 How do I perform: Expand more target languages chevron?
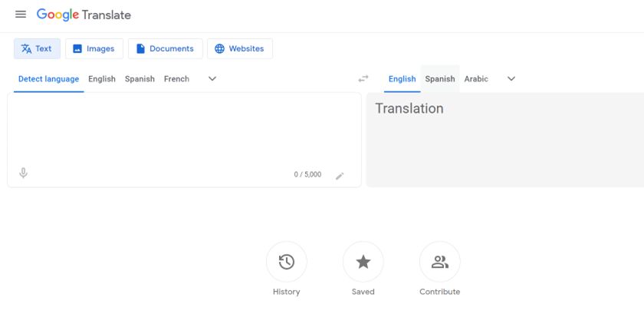(511, 78)
